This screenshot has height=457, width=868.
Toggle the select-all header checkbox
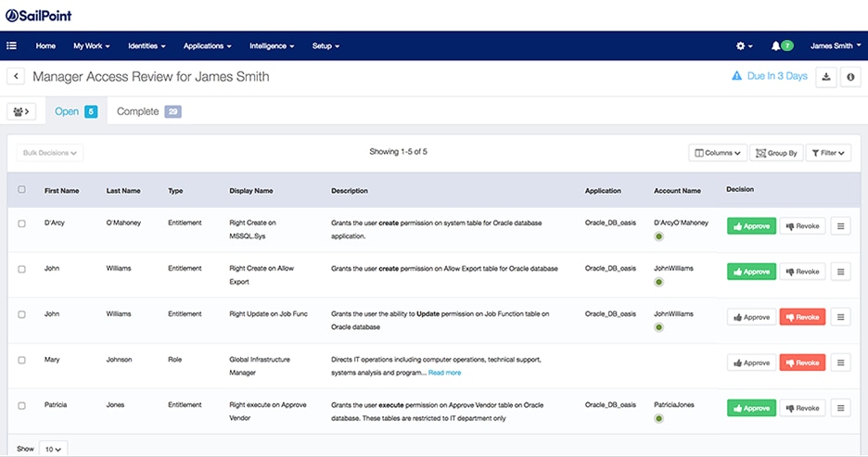point(21,190)
